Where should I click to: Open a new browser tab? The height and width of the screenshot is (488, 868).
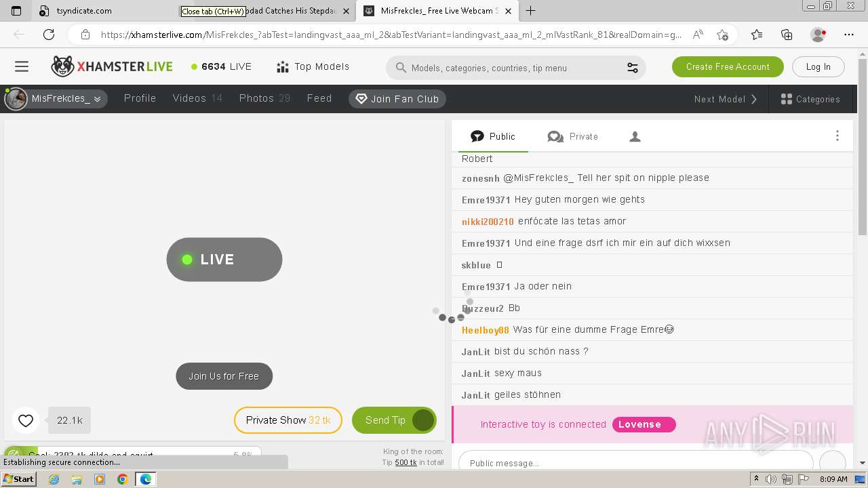click(530, 11)
